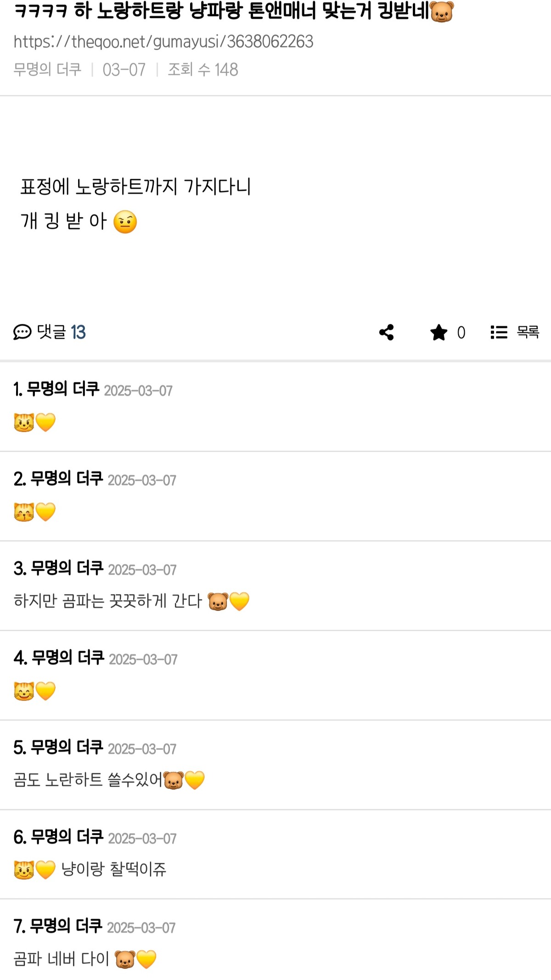Select the author name 무명의 더쿠 under title
The width and height of the screenshot is (551, 980).
[x=47, y=69]
